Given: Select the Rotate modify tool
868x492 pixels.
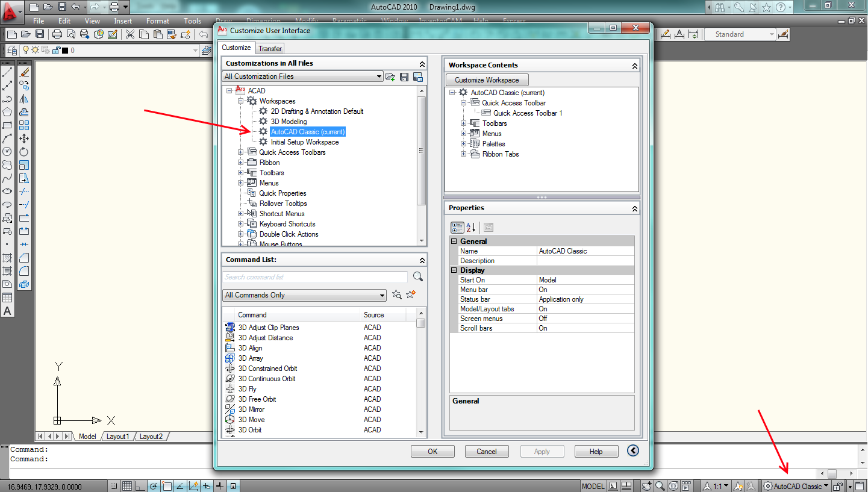Looking at the screenshot, I should point(24,152).
